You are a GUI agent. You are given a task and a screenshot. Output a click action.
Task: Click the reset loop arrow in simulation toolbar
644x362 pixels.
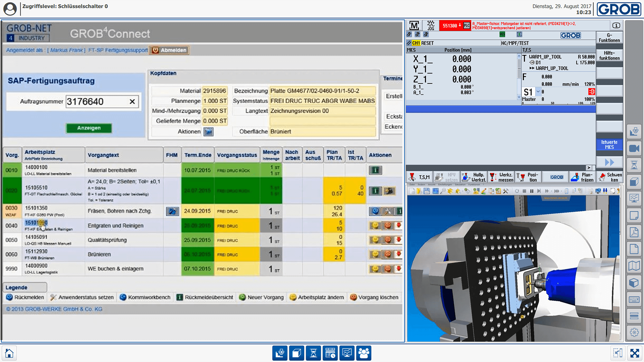pyautogui.click(x=517, y=191)
